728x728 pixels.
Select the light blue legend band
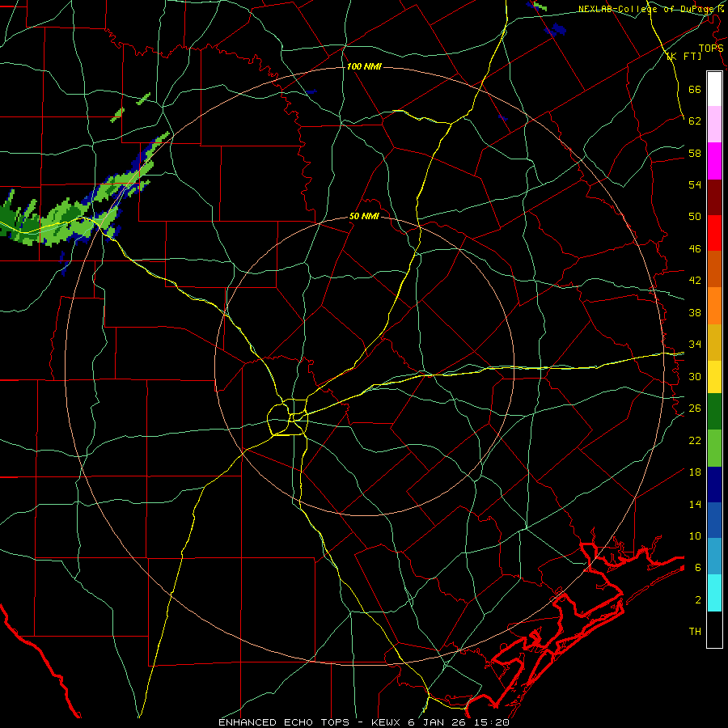point(714,556)
